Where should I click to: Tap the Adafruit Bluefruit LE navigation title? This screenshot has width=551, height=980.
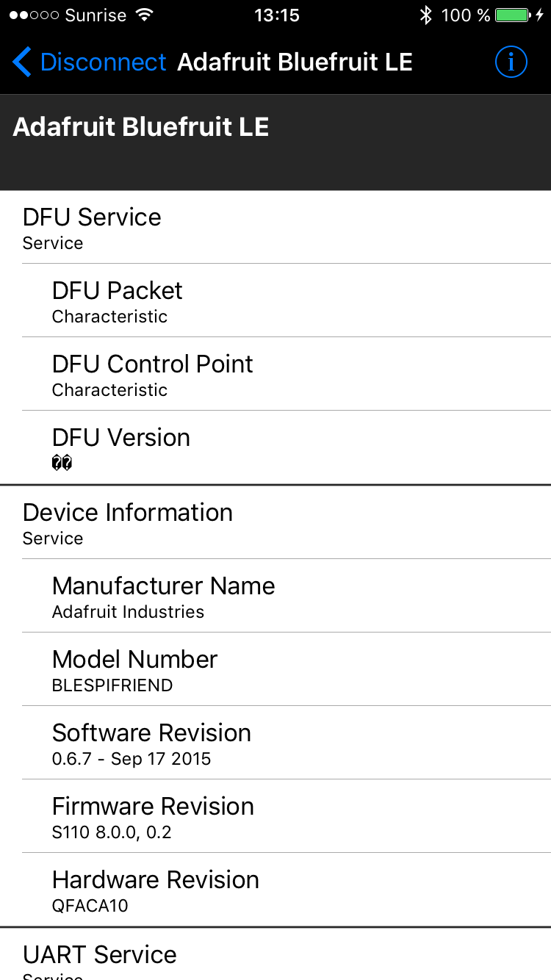pos(295,62)
